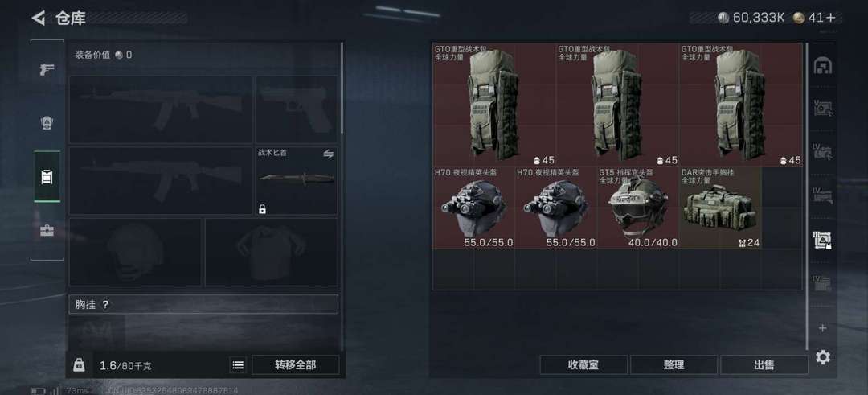Open the medical kit category icon
The image size is (868, 395).
pyautogui.click(x=47, y=230)
